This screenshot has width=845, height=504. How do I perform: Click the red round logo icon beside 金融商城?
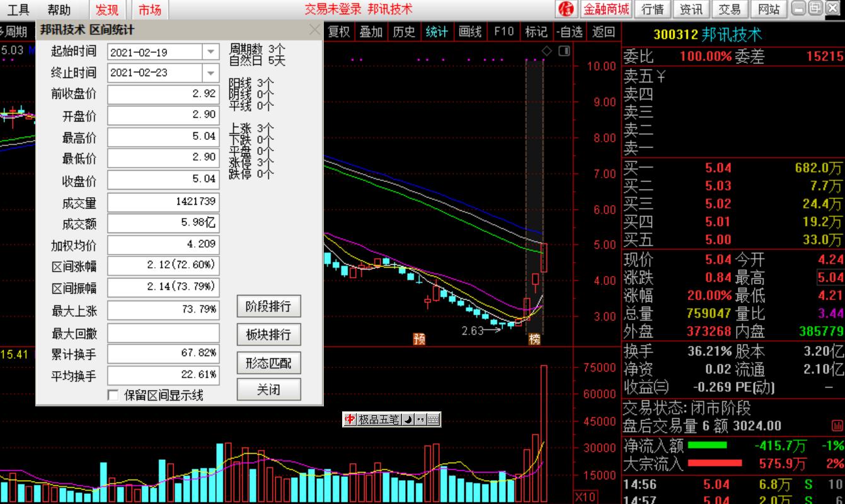(566, 9)
